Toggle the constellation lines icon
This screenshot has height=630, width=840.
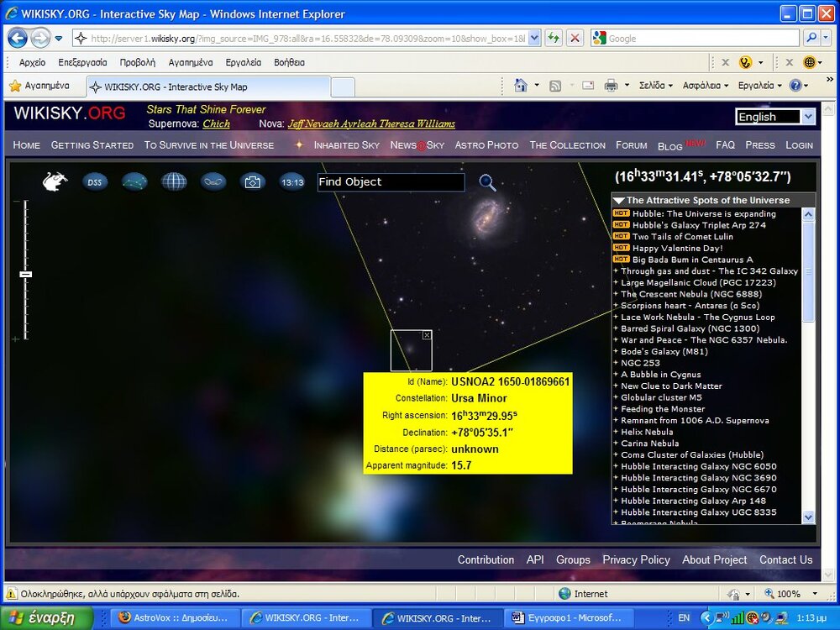click(x=134, y=181)
